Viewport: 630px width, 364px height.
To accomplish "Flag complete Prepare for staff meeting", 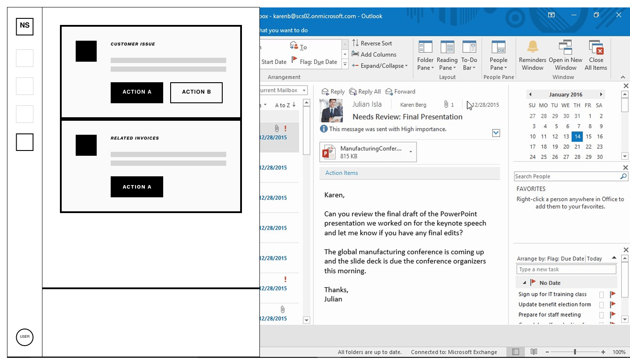I will click(x=613, y=315).
